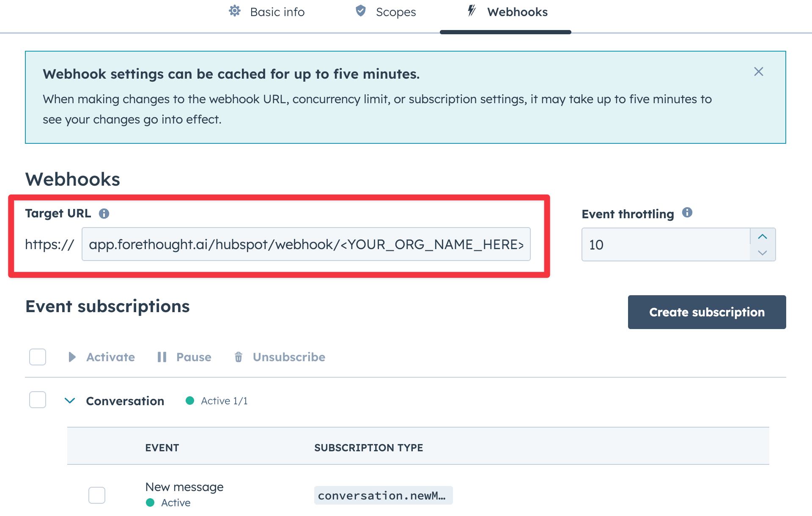Screen dimensions: 812x516
Task: Click the Event throttling number field
Action: point(666,244)
